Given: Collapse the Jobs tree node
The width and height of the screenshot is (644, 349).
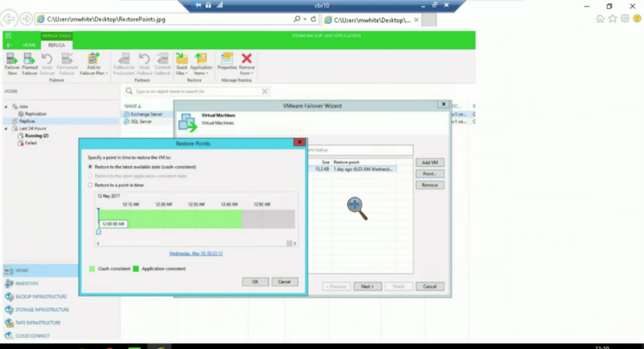Looking at the screenshot, I should [x=6, y=107].
